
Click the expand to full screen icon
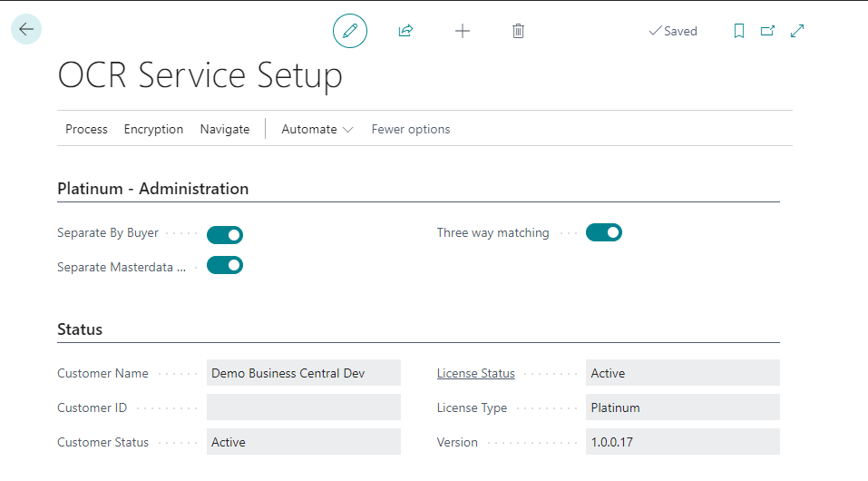tap(797, 31)
